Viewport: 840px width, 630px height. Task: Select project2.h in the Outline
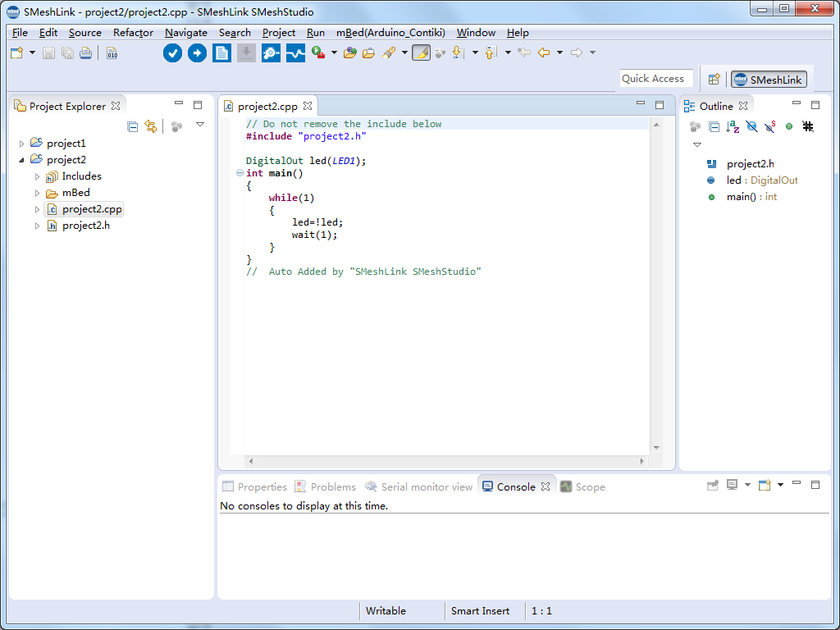pyautogui.click(x=741, y=164)
